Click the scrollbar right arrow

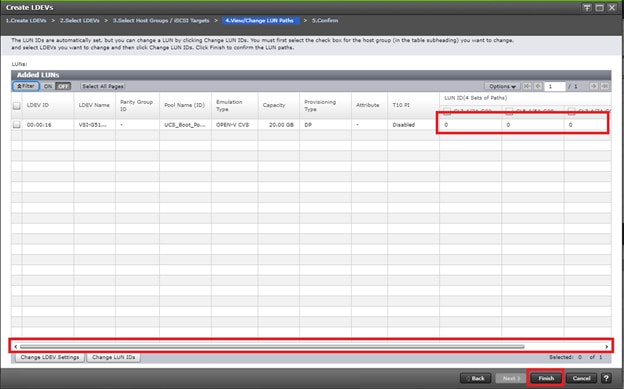tap(606, 346)
